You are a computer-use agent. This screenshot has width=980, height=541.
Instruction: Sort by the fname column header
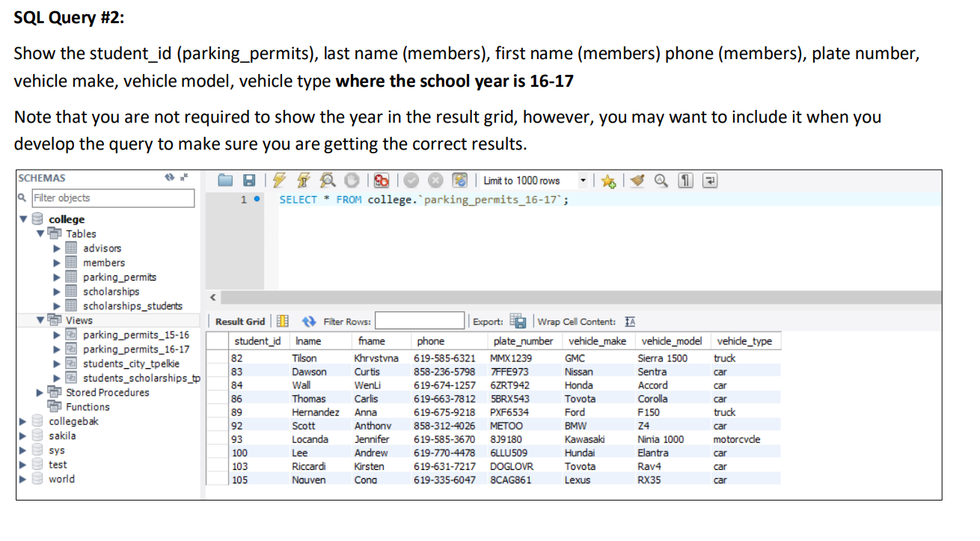point(381,341)
